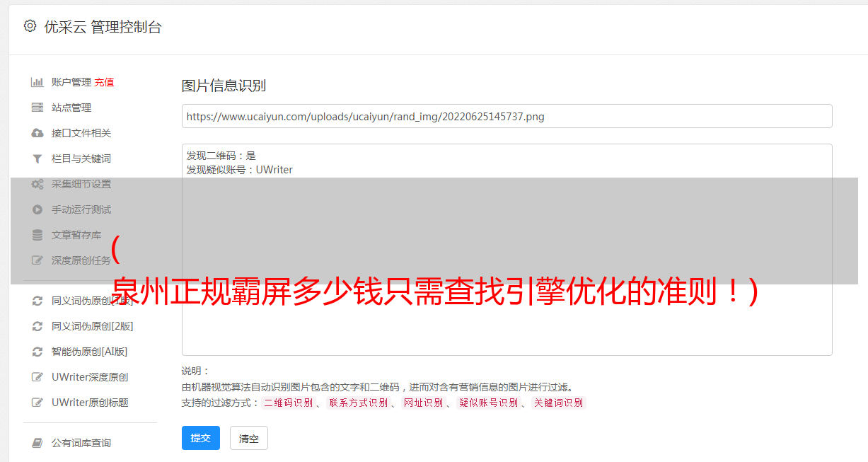
Task: Click the image URL input field
Action: (507, 116)
